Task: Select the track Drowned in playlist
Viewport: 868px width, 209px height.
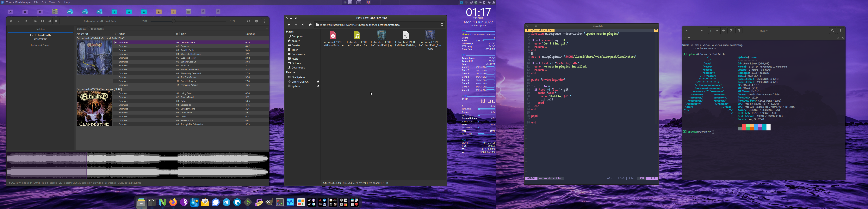Action: 185,46
